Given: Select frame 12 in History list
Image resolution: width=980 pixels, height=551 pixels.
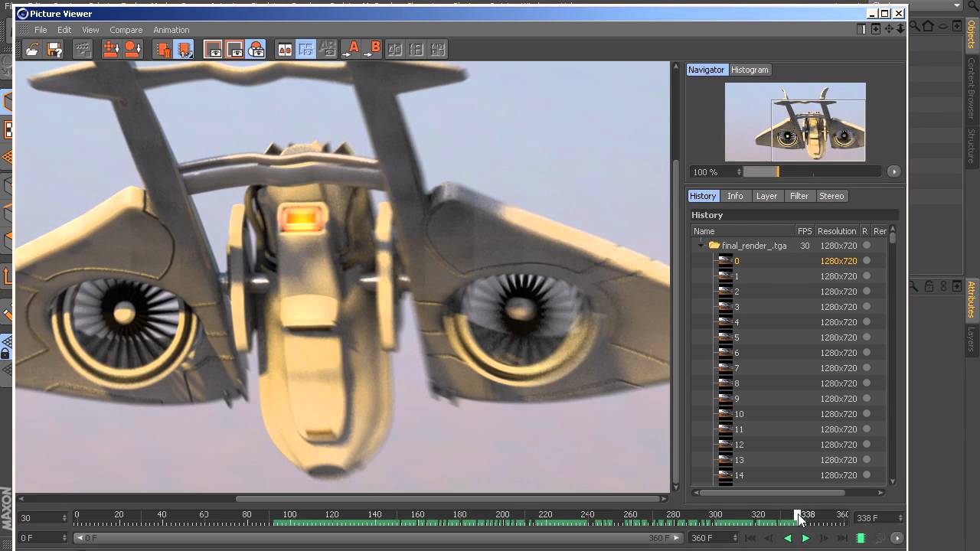Looking at the screenshot, I should (789, 445).
